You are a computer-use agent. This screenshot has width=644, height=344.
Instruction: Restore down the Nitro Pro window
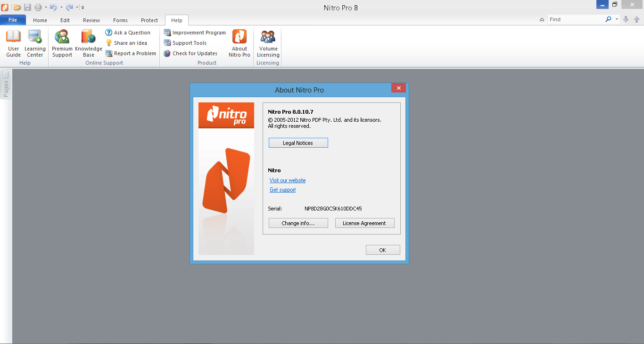tap(615, 4)
